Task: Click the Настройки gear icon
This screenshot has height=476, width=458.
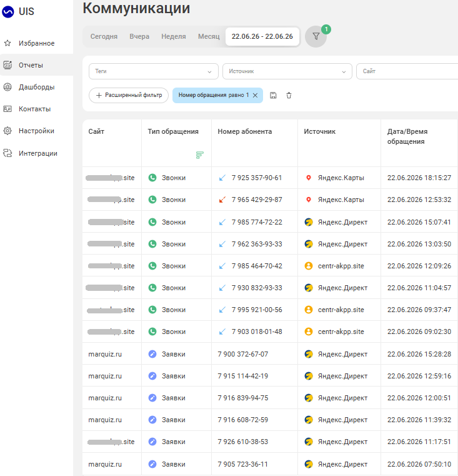Action: pyautogui.click(x=7, y=131)
